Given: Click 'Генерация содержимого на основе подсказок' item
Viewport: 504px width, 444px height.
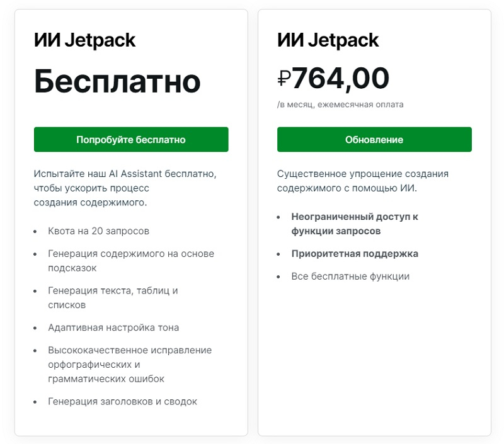Looking at the screenshot, I should click(x=130, y=261).
